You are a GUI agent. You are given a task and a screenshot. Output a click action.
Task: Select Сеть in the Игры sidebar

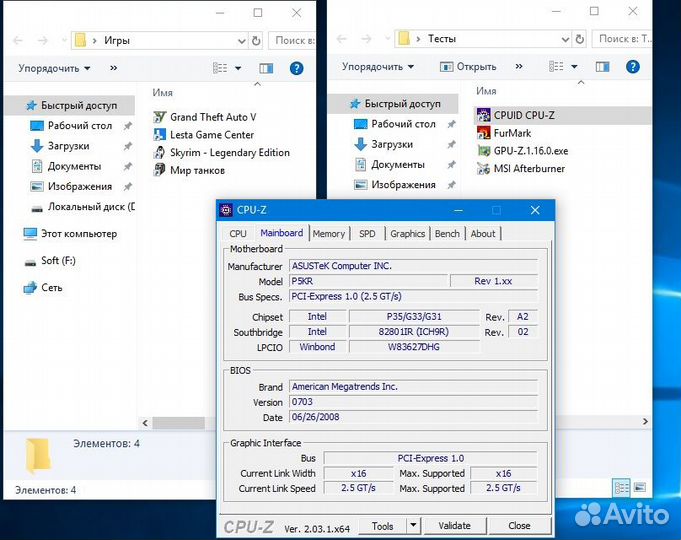pos(43,288)
